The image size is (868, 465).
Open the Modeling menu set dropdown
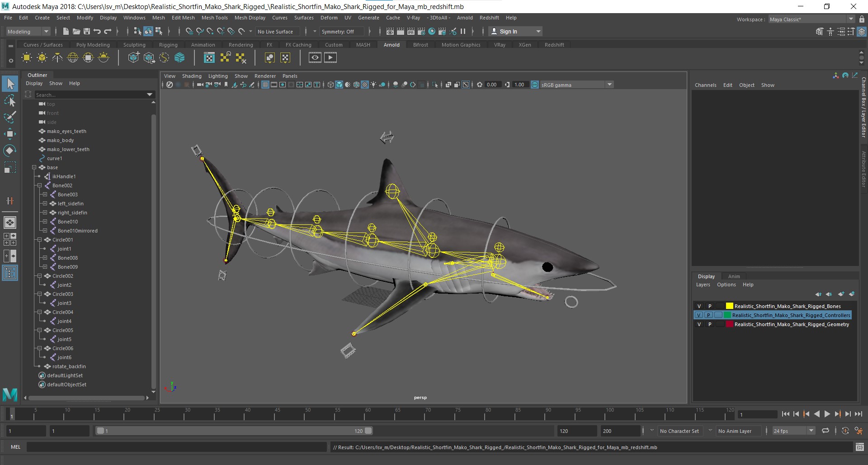pos(28,31)
